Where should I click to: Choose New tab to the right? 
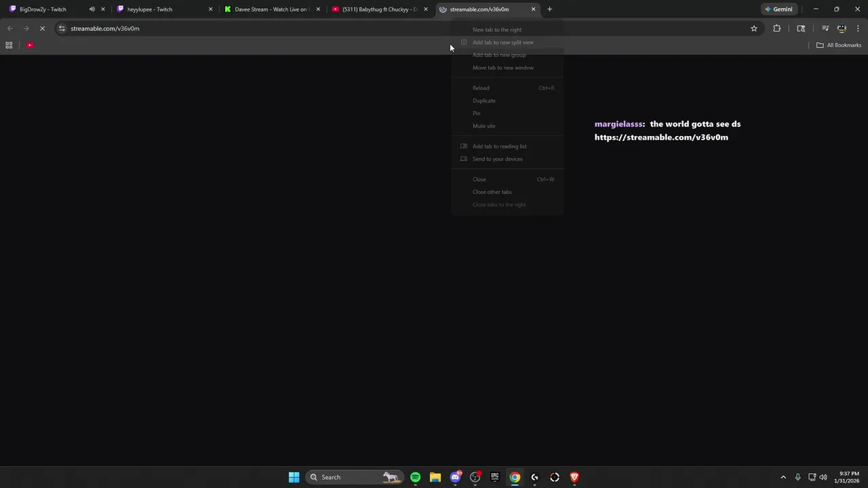coord(508,30)
